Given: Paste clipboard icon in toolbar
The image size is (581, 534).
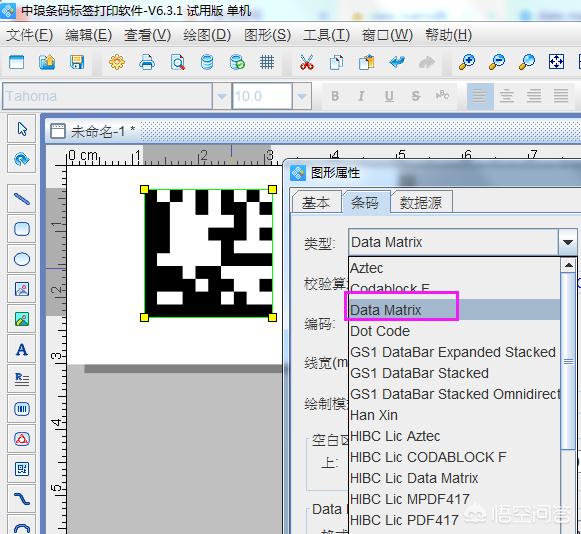Looking at the screenshot, I should pos(367,62).
